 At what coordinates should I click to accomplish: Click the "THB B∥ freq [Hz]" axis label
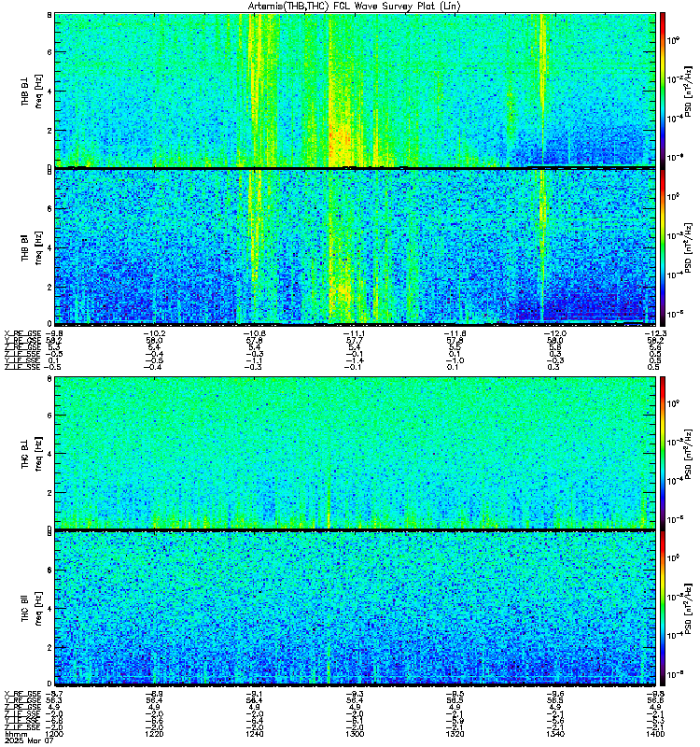[32, 247]
